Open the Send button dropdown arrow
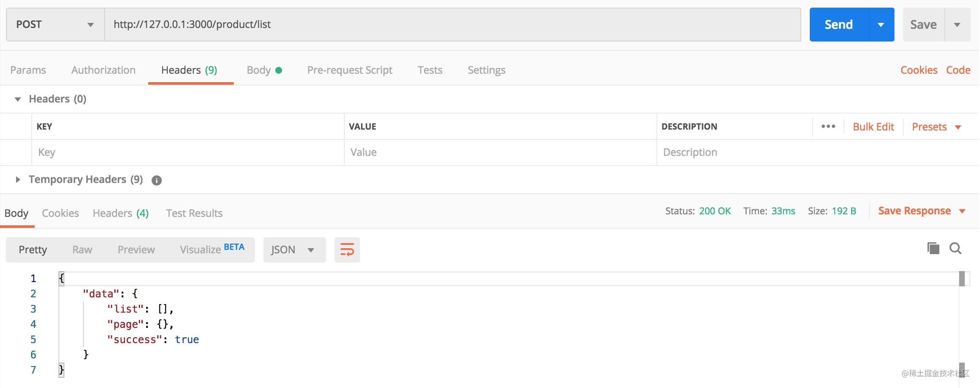Viewport: 980px width, 388px height. [x=881, y=25]
